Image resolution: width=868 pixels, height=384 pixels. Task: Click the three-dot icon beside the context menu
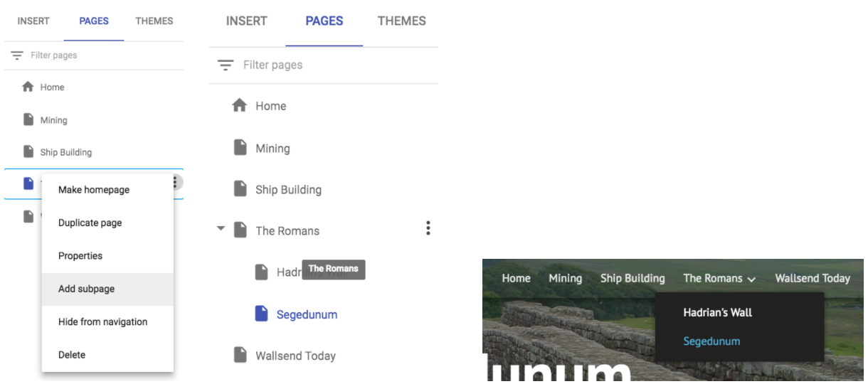175,183
